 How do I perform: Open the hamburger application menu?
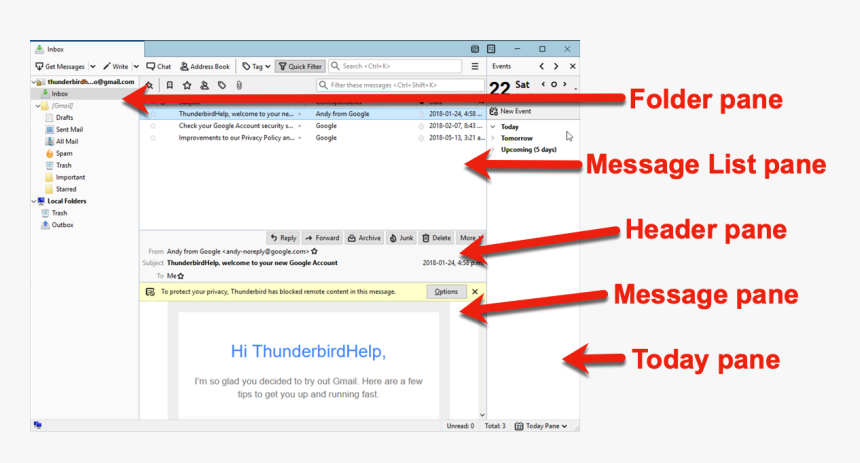point(475,66)
